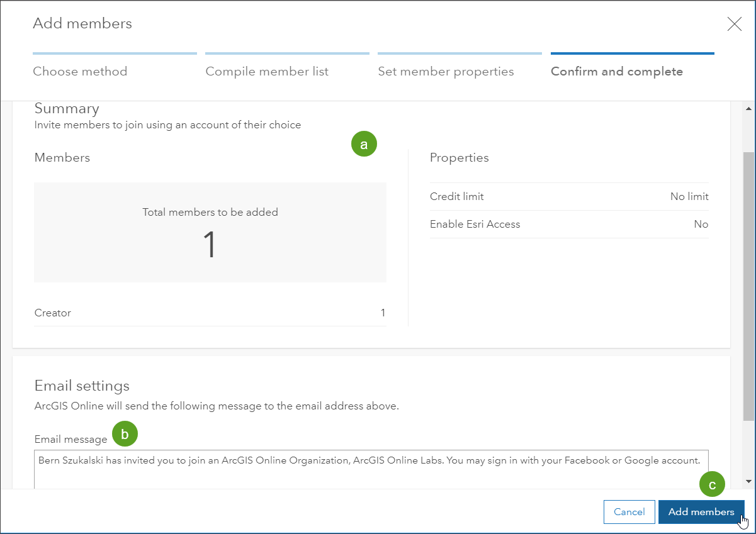Image resolution: width=756 pixels, height=534 pixels.
Task: Click the Email settings heading
Action: click(82, 386)
